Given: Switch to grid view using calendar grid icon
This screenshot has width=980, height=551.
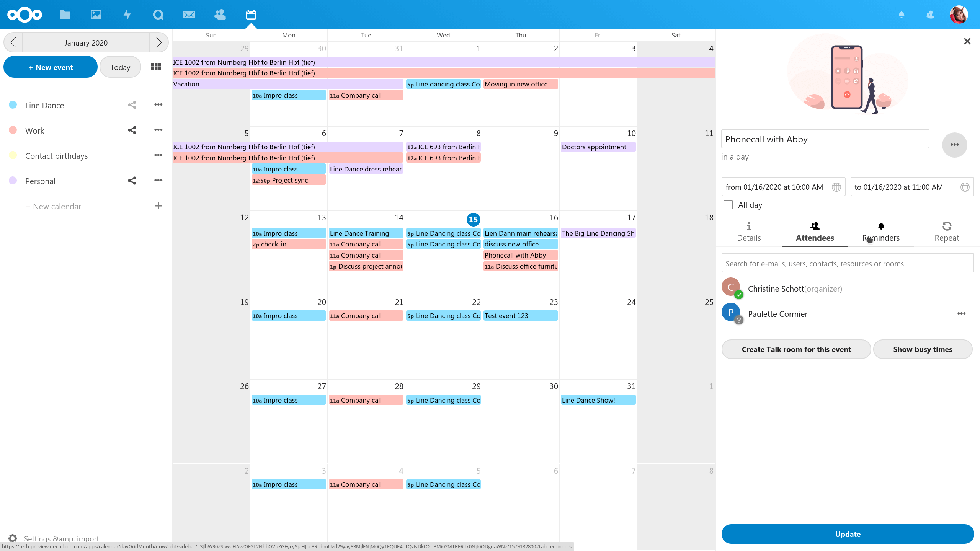Looking at the screenshot, I should [155, 67].
